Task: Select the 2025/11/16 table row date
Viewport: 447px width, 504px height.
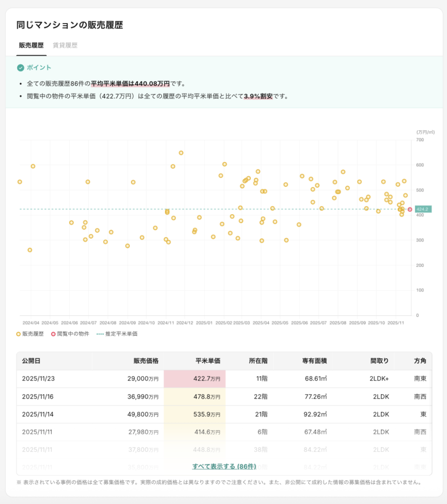Action: [x=38, y=397]
